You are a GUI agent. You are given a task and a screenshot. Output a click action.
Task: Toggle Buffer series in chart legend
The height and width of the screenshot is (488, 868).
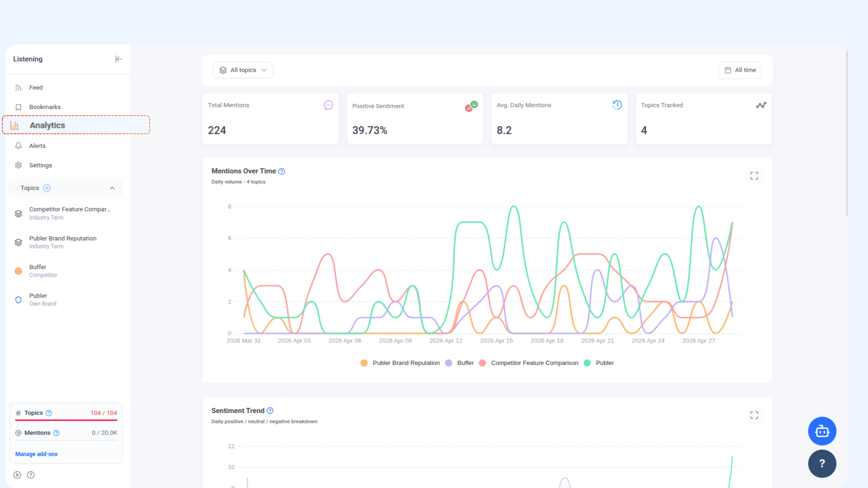pos(459,363)
